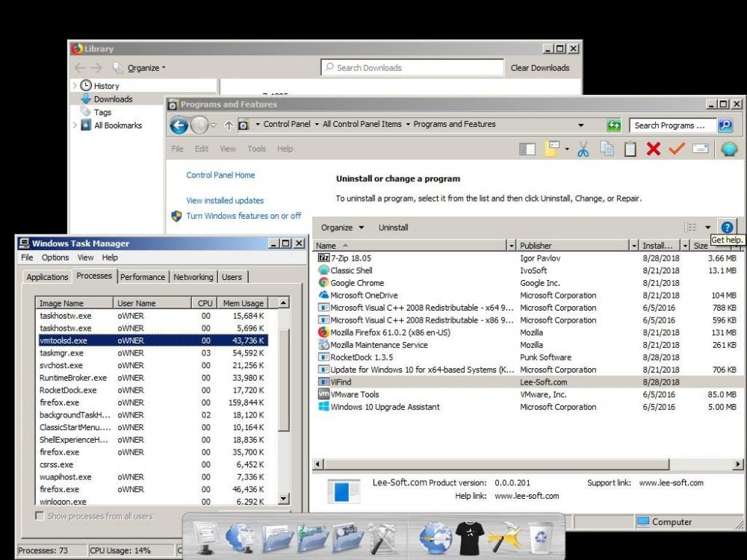This screenshot has height=560, width=747.
Task: Enable Show processes from all users checkbox
Action: tap(40, 517)
